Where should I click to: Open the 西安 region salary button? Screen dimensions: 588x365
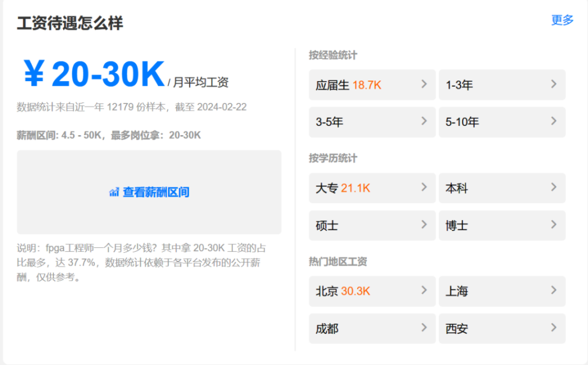pyautogui.click(x=501, y=328)
